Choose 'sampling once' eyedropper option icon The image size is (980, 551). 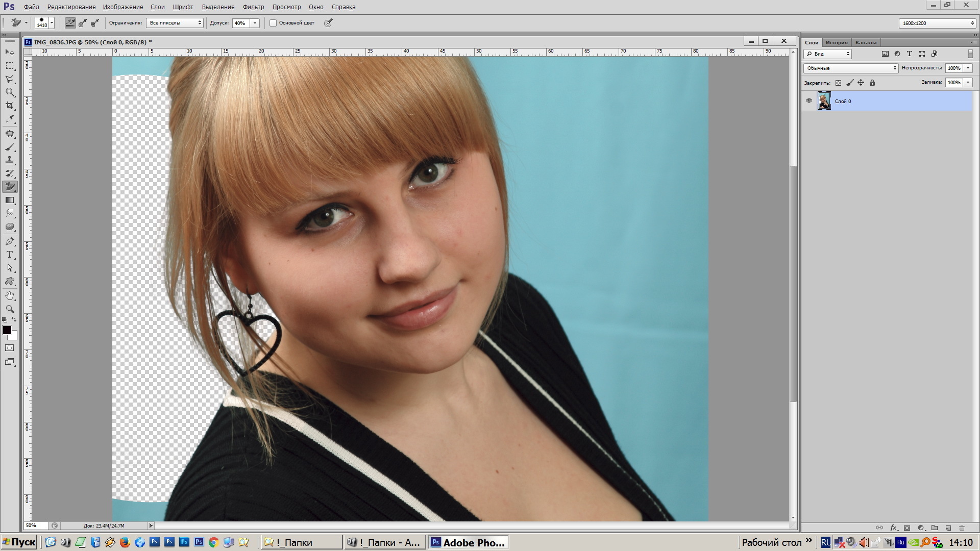tap(83, 23)
